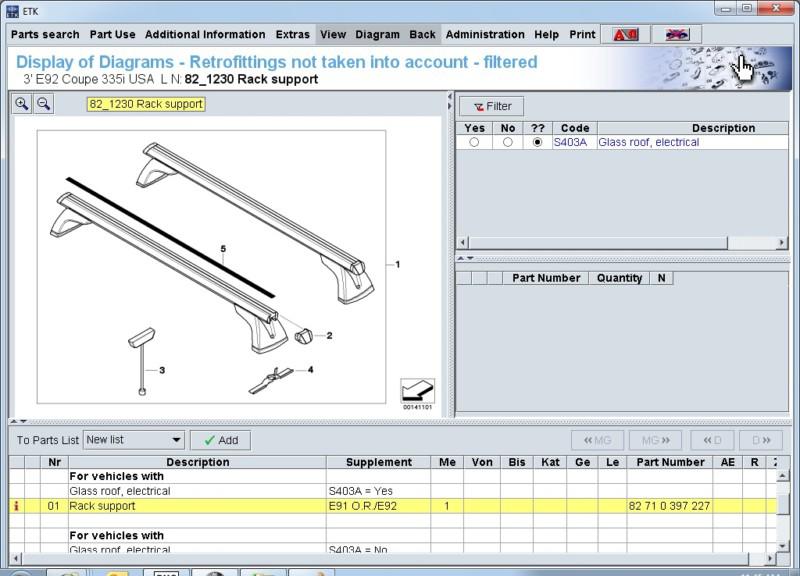Open the Additional Information menu
Screen dimensions: 800x576
click(x=205, y=34)
